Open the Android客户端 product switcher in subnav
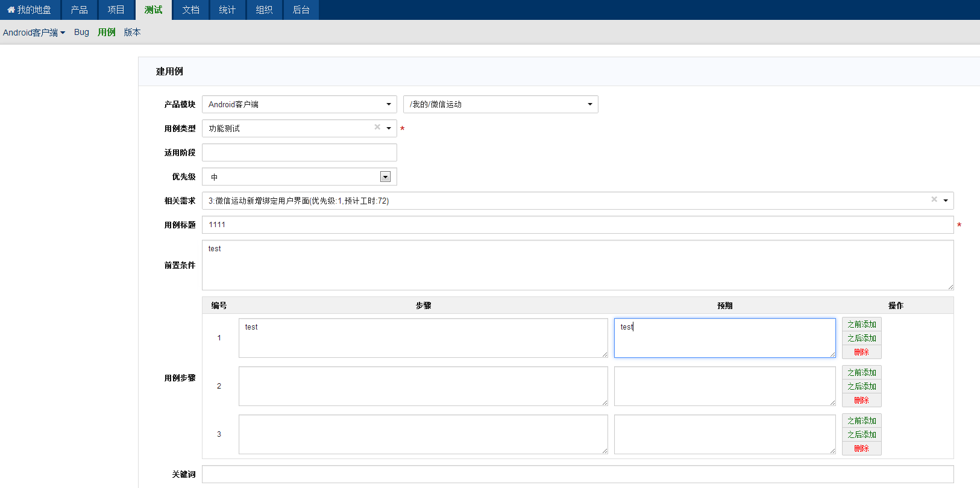Screen dimensions: 980x488 (34, 33)
